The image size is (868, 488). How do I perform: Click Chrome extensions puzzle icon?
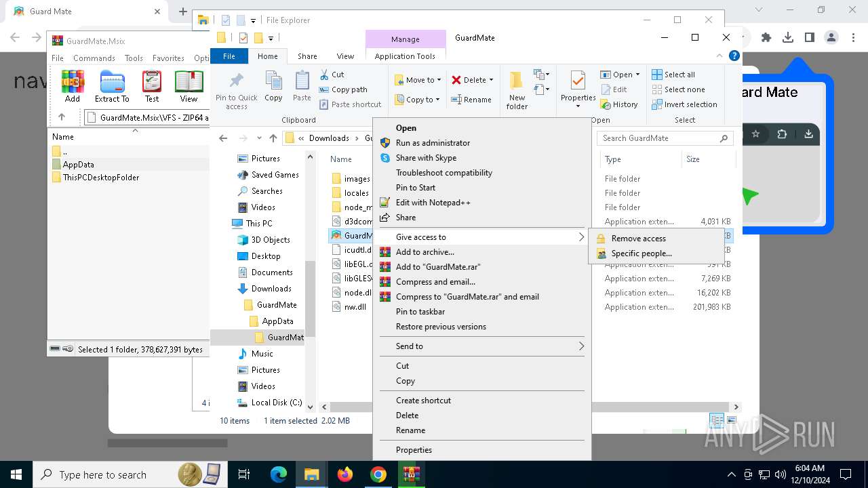click(766, 38)
